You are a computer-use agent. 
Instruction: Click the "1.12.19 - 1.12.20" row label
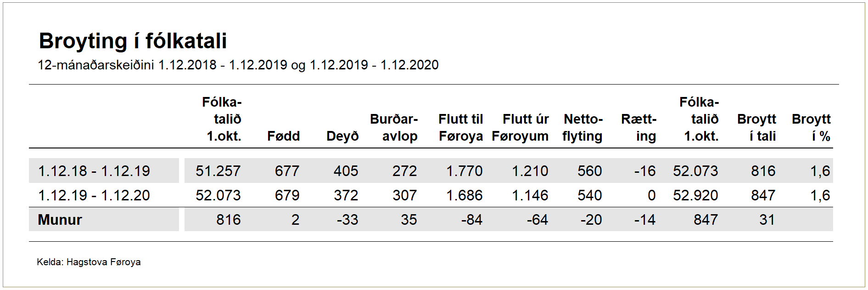pos(94,195)
